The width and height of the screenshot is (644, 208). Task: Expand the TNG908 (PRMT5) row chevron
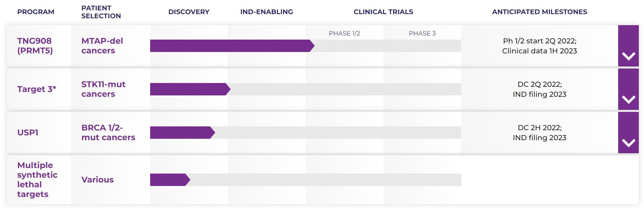pos(628,56)
